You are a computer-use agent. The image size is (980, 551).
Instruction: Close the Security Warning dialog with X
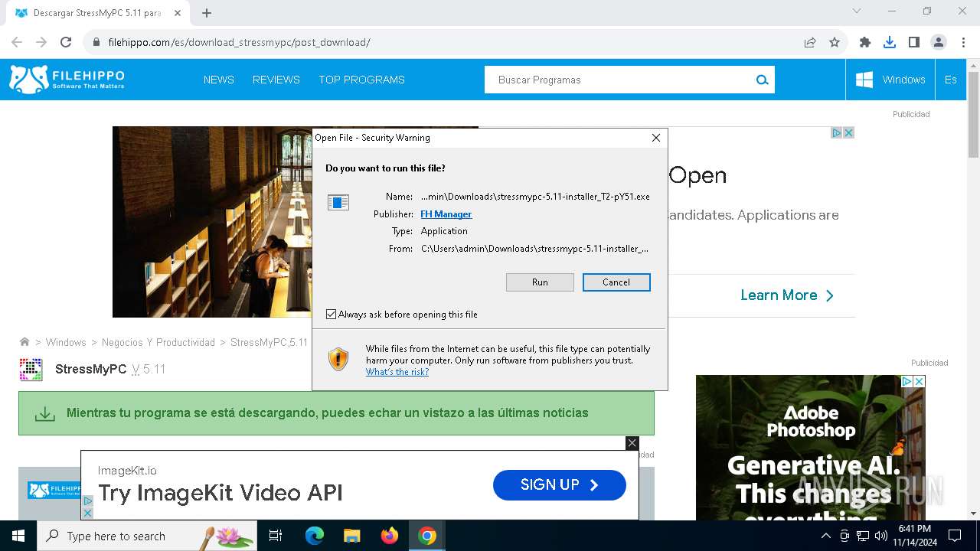click(655, 138)
